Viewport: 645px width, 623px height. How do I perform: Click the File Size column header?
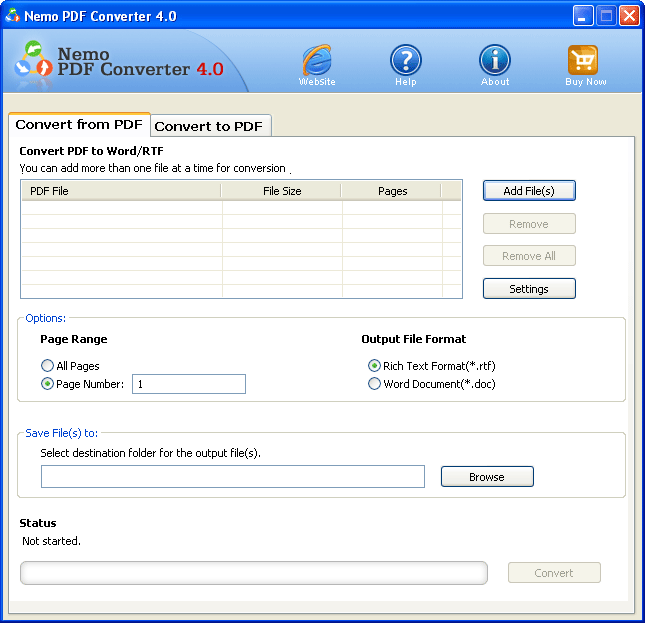coord(281,191)
